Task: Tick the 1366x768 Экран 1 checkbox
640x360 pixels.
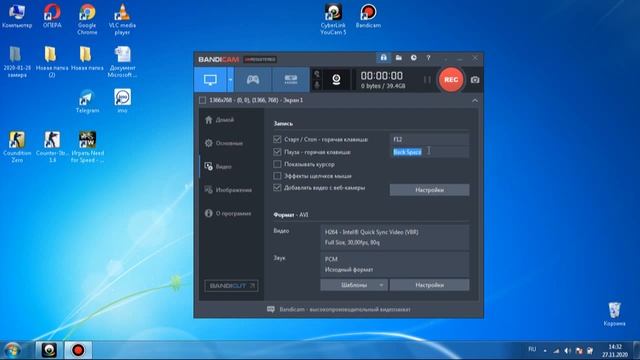Action: [202, 100]
